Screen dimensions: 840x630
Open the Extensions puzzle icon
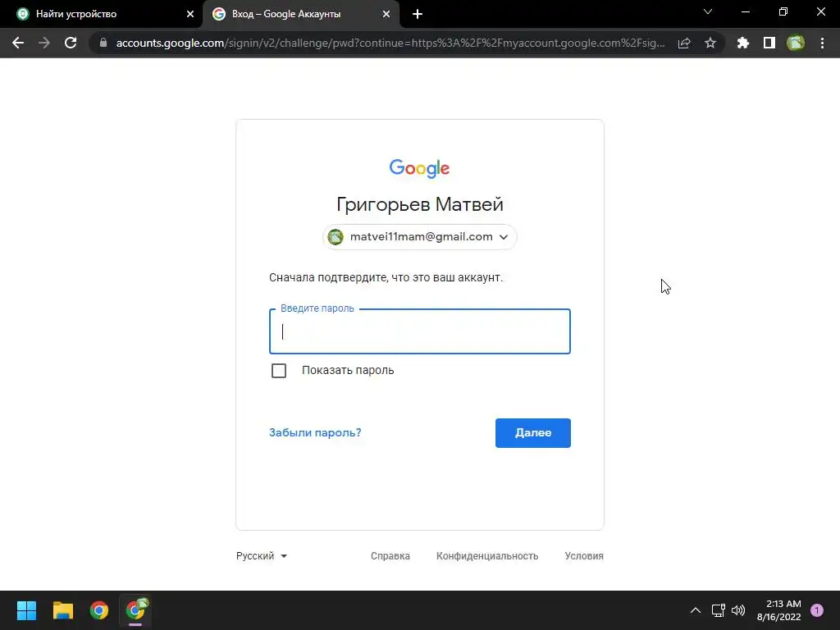click(x=743, y=43)
